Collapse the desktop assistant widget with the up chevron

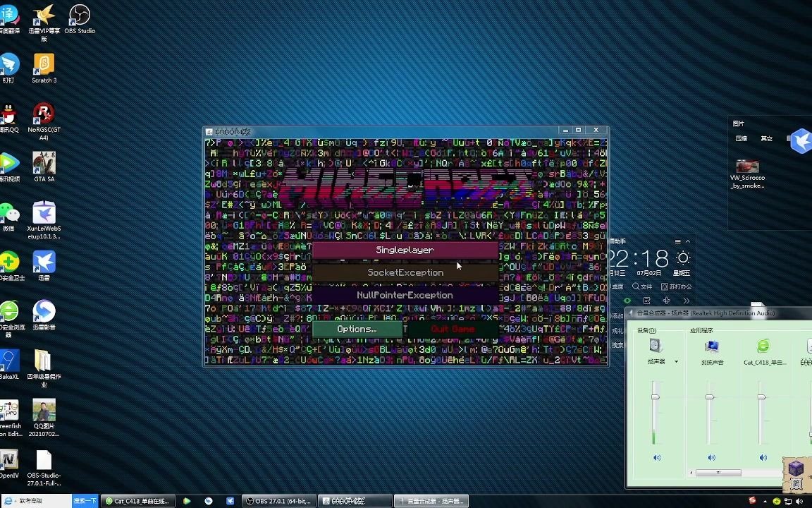coord(688,241)
